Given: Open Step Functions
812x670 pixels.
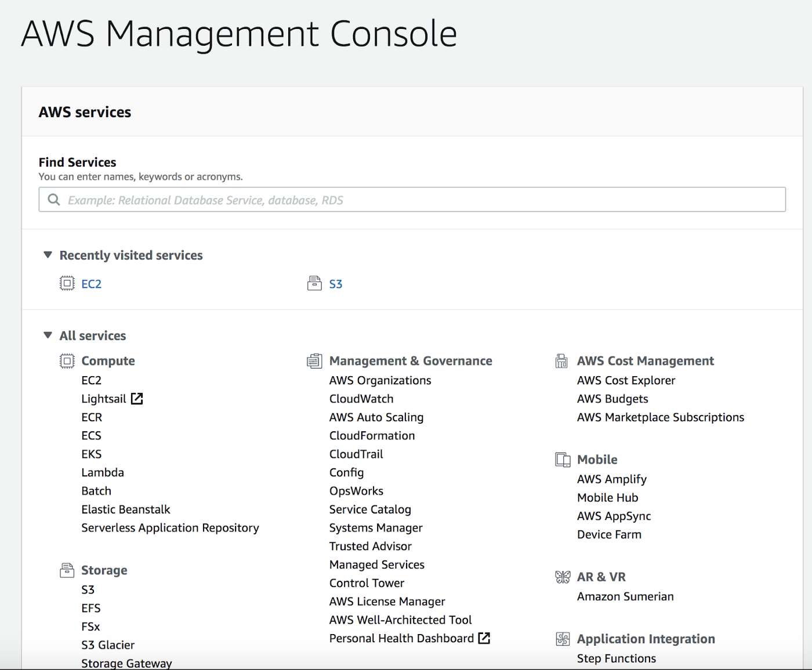Looking at the screenshot, I should (x=617, y=658).
